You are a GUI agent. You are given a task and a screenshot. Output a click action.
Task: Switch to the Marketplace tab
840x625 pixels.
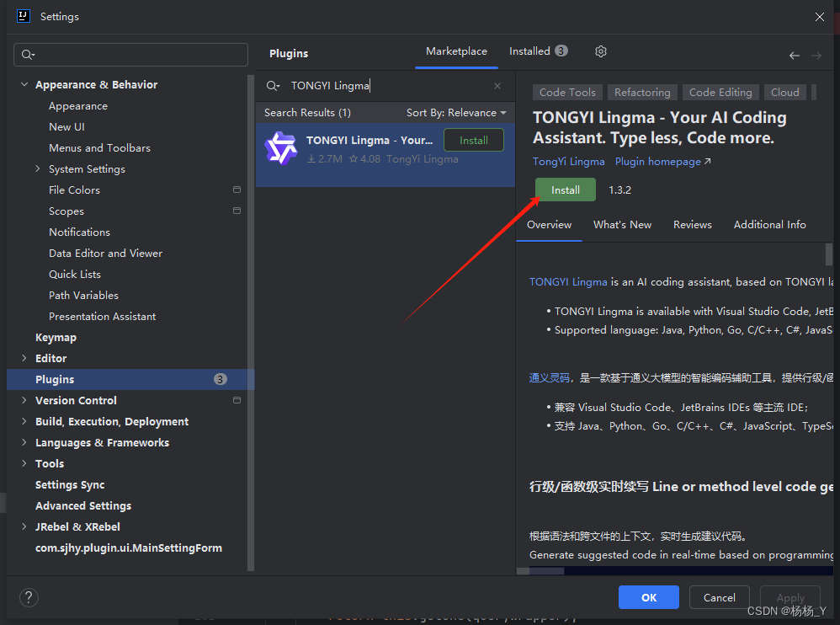click(x=456, y=51)
